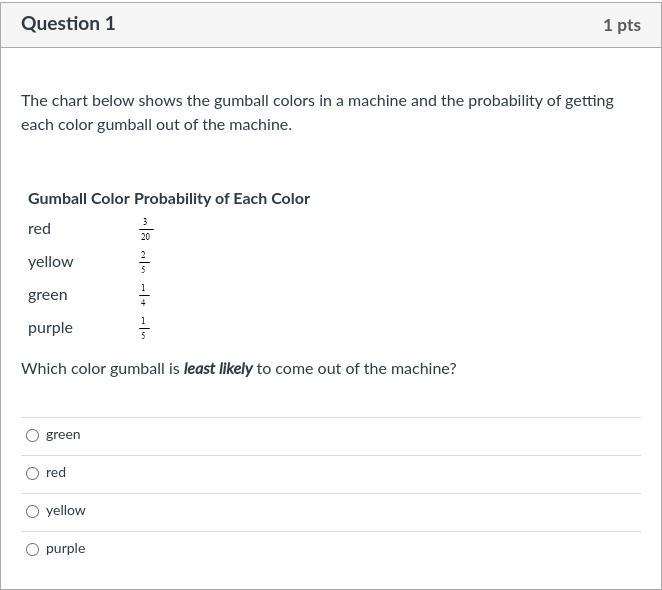This screenshot has width=662, height=590.
Task: Click the 3/20 fraction for red
Action: click(x=145, y=230)
